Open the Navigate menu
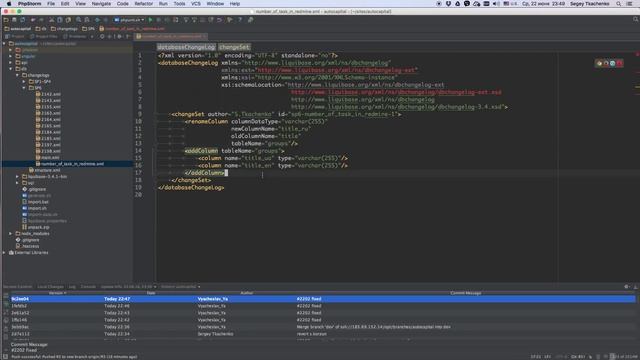Screen dimensions: 640x360 click(101, 4)
